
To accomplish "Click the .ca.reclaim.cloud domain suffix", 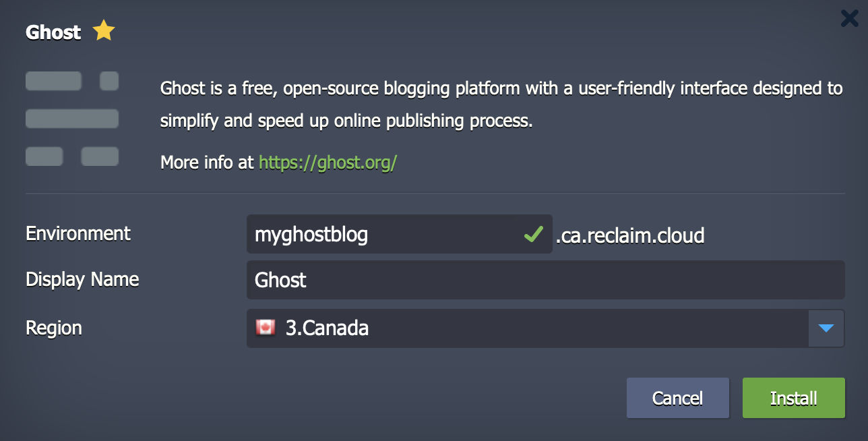I will coord(630,235).
